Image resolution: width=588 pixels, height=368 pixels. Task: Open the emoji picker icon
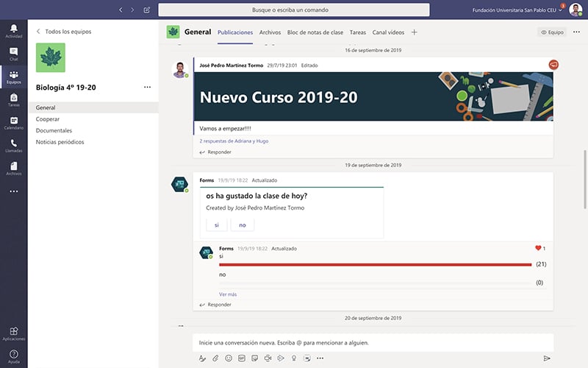[x=229, y=358]
